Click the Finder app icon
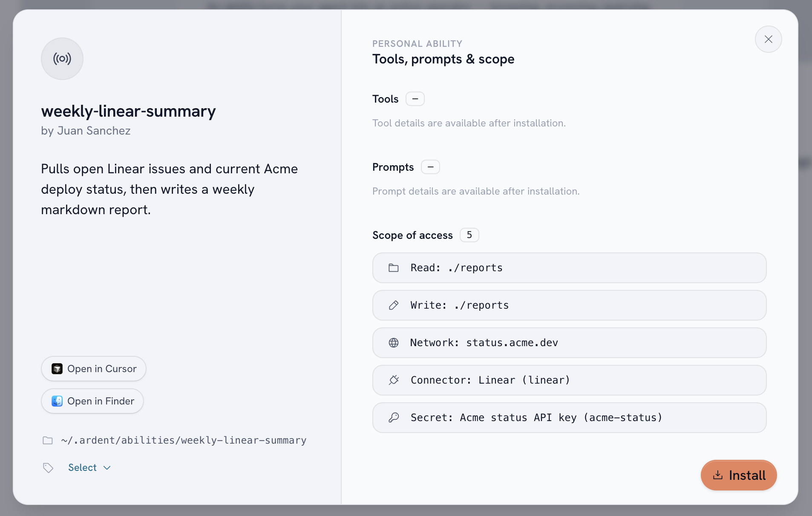This screenshot has height=516, width=812. click(x=57, y=401)
